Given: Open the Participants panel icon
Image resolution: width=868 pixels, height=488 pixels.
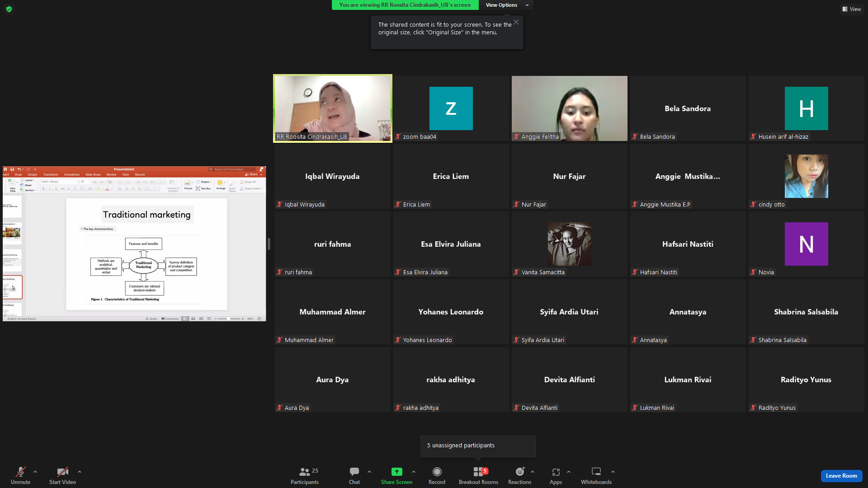Looking at the screenshot, I should [x=305, y=472].
